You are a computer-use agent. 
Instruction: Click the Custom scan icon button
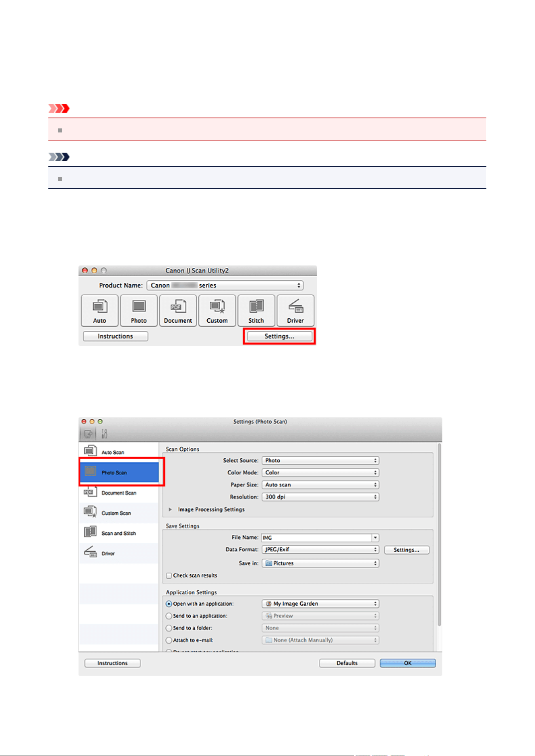[217, 311]
